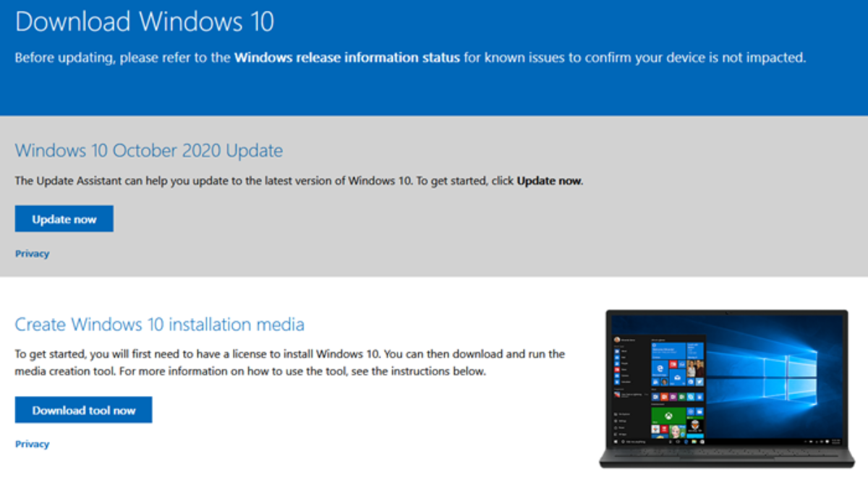
Task: Click the Power icon in the Start menu sidebar
Action: [x=615, y=427]
